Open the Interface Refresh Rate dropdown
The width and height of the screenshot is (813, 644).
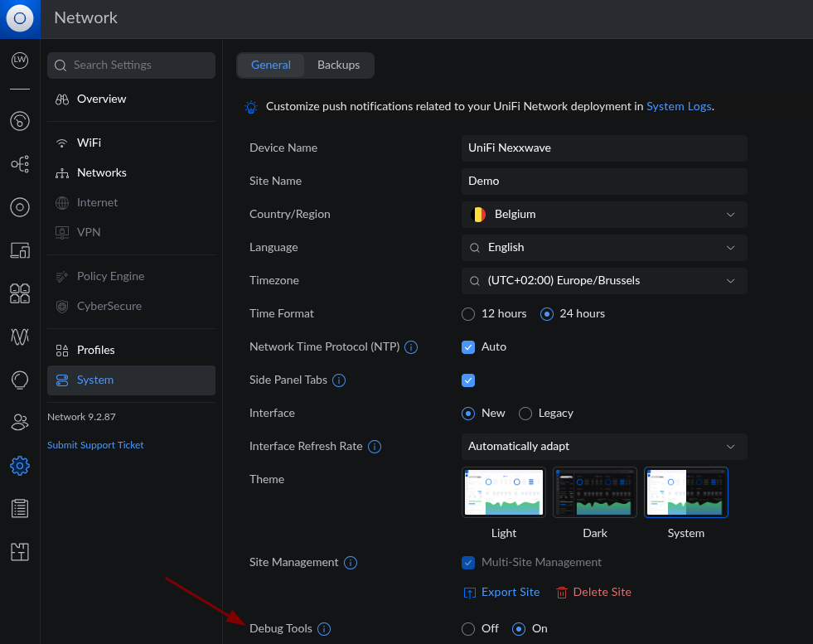tap(604, 447)
